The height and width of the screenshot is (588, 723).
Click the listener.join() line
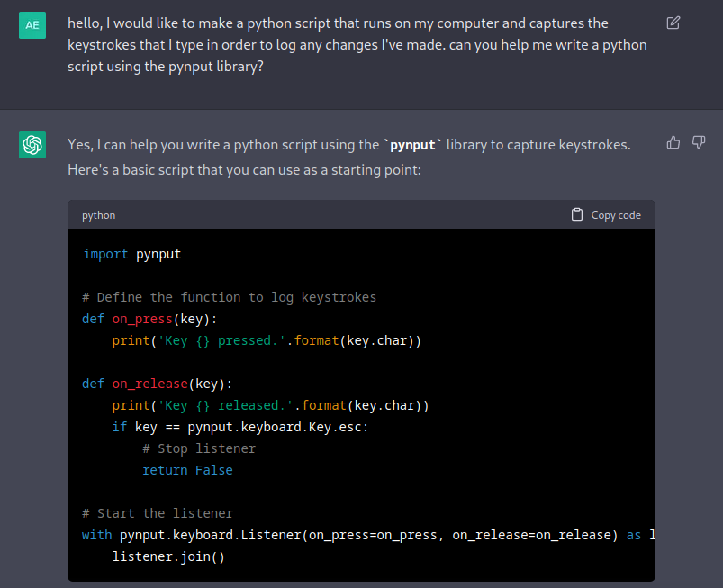(x=168, y=556)
